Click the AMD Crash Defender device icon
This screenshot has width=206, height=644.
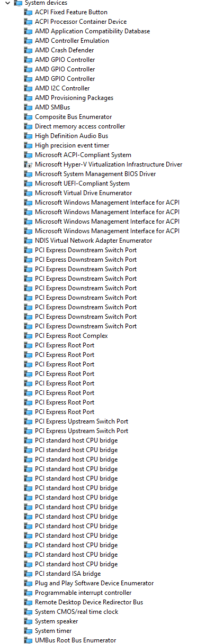(x=28, y=50)
